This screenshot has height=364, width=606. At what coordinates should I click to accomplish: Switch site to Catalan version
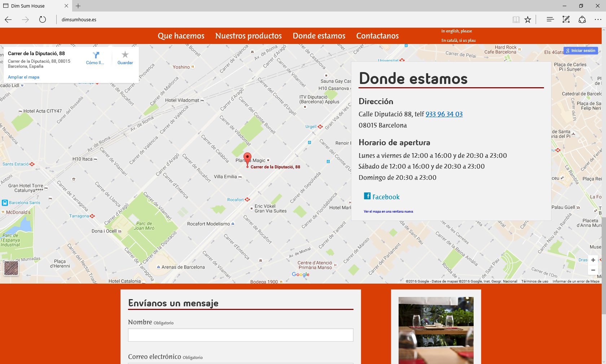tap(458, 40)
